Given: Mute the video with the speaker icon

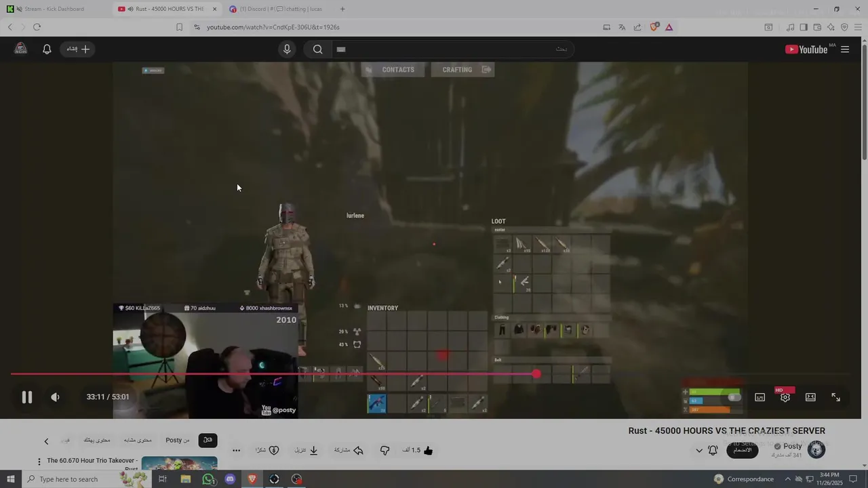Looking at the screenshot, I should pyautogui.click(x=56, y=397).
